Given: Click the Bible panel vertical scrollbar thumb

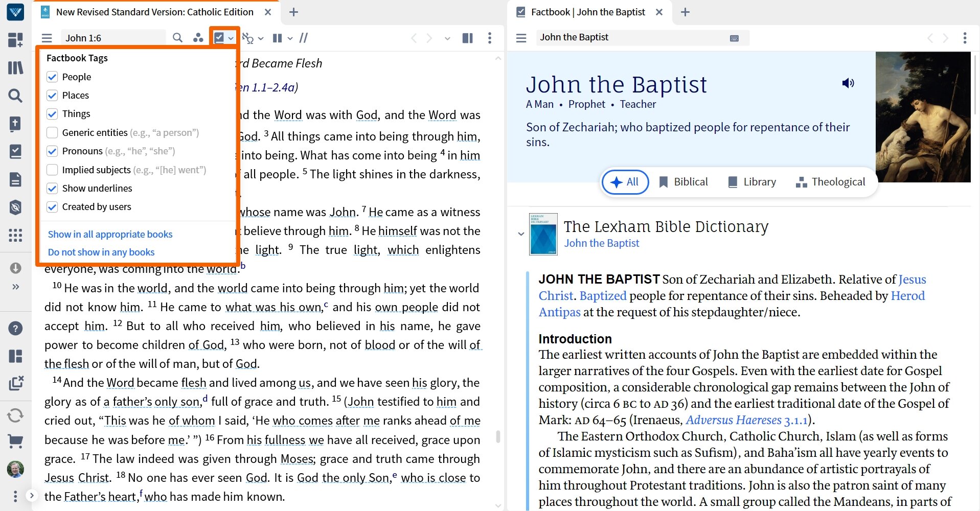Looking at the screenshot, I should 498,436.
